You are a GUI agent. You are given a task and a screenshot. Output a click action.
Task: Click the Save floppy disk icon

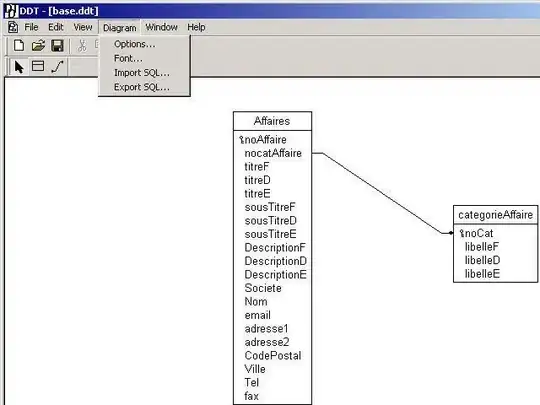tap(57, 45)
